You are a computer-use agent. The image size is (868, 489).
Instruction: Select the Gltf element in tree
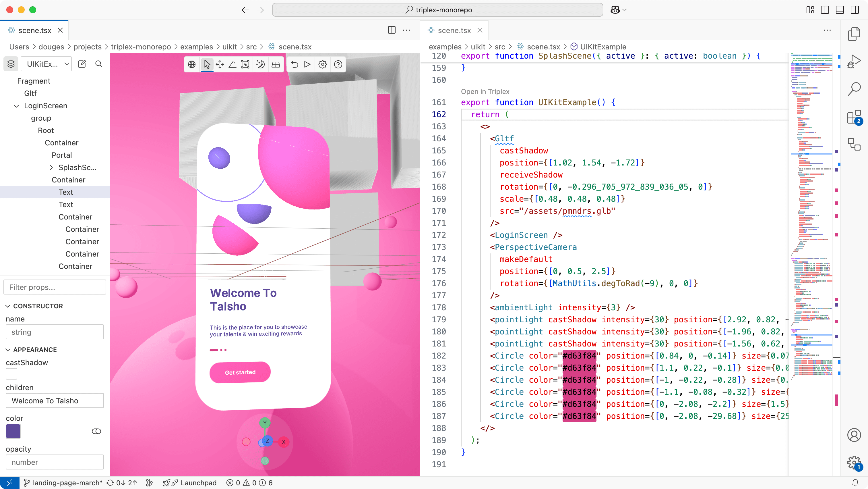(30, 93)
